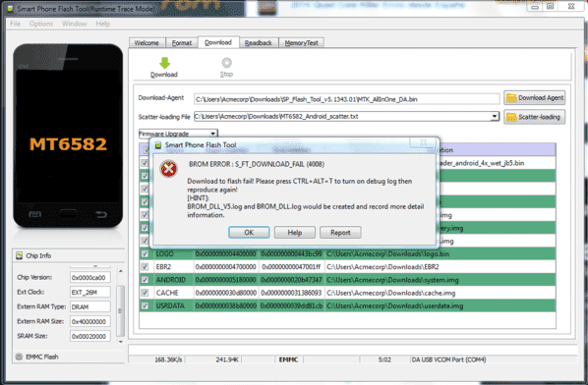Click the Extern RAM Size field

pos(90,321)
